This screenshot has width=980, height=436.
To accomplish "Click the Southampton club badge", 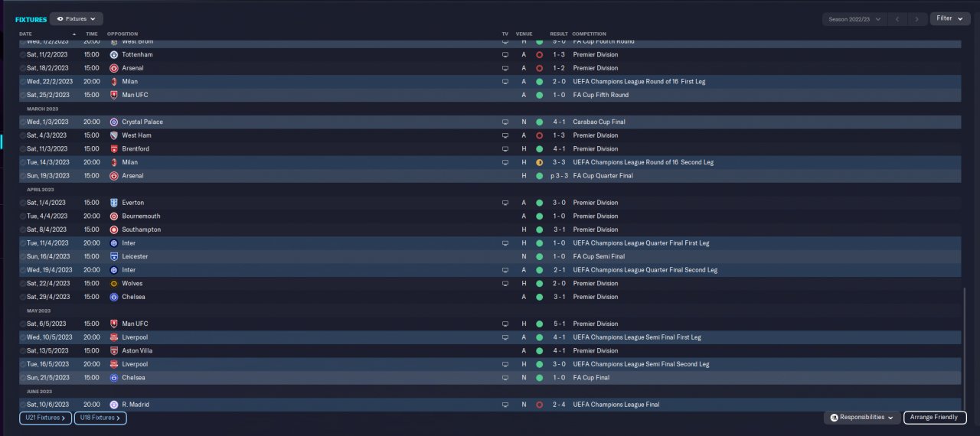I will (x=114, y=229).
